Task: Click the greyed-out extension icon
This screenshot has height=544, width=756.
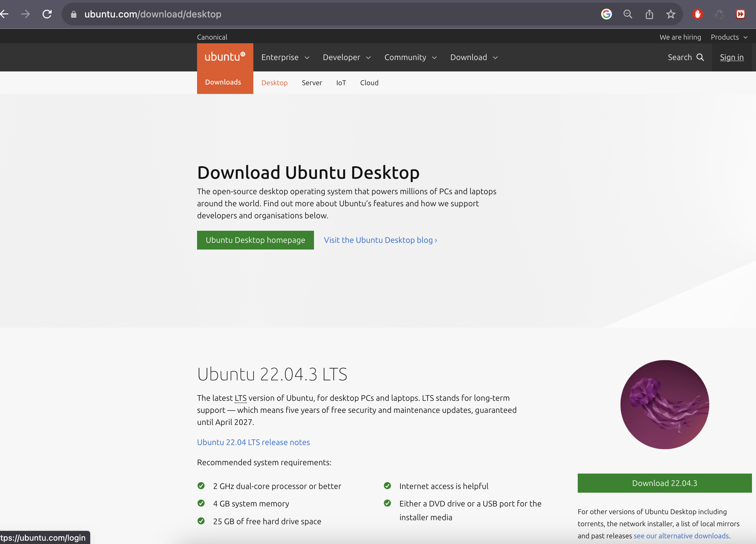Action: point(719,14)
